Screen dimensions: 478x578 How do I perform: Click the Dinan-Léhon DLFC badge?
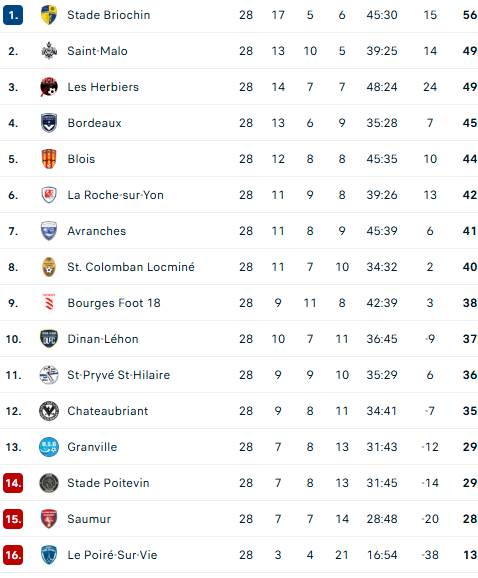(49, 339)
